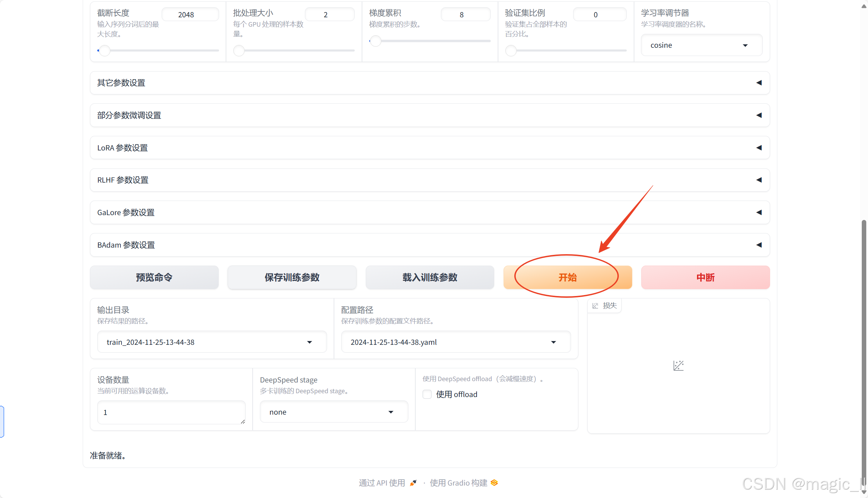The width and height of the screenshot is (868, 498).
Task: Expand the RLHF 参数设置 section
Action: pyautogui.click(x=430, y=180)
